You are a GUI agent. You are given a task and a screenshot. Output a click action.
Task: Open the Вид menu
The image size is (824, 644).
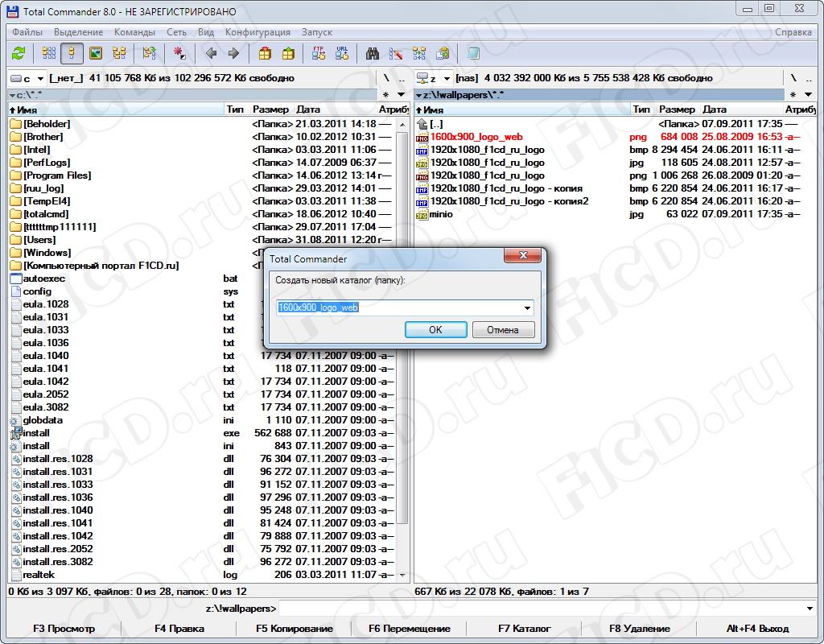pyautogui.click(x=206, y=32)
